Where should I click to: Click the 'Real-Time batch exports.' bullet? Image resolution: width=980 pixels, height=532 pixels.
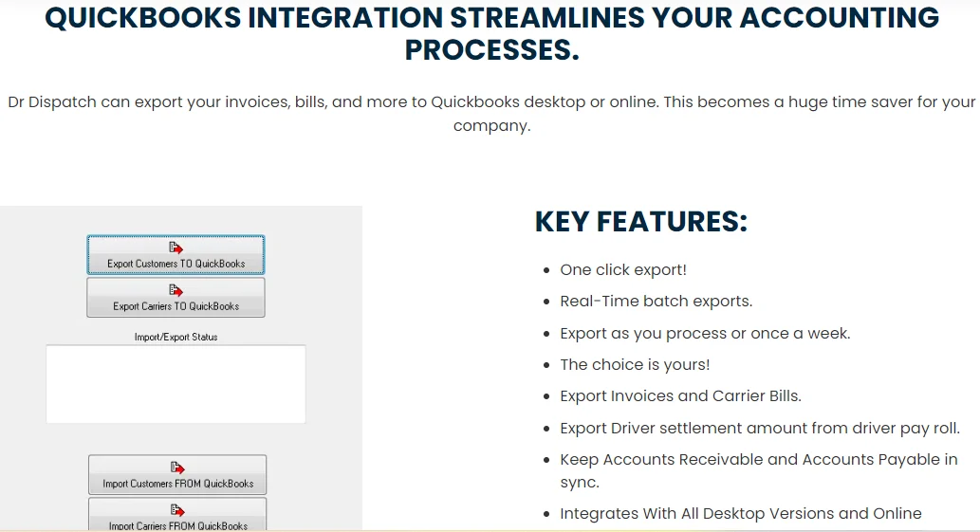pyautogui.click(x=656, y=301)
